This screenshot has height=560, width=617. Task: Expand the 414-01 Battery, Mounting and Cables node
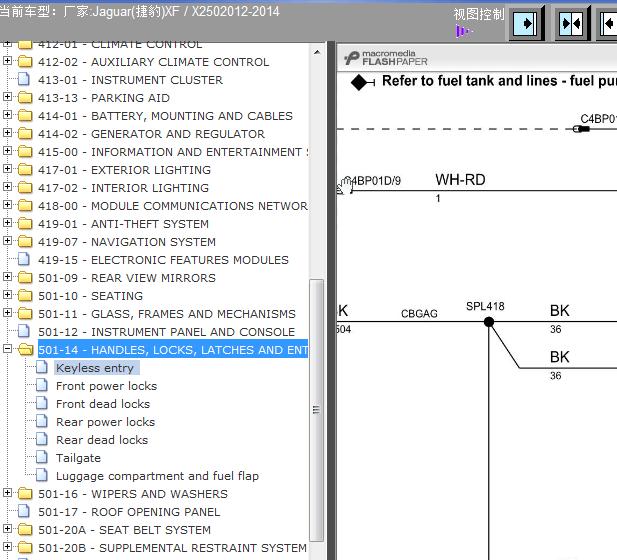pyautogui.click(x=7, y=115)
